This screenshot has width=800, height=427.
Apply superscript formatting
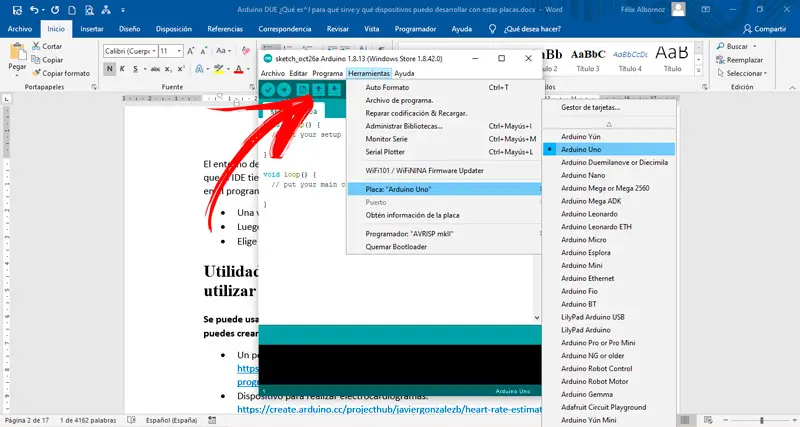[181, 69]
